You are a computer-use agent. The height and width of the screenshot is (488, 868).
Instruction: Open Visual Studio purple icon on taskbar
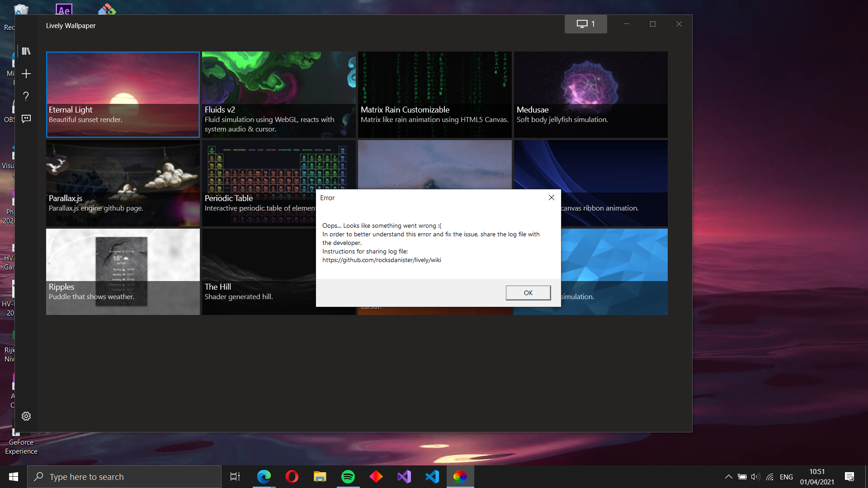pyautogui.click(x=404, y=477)
